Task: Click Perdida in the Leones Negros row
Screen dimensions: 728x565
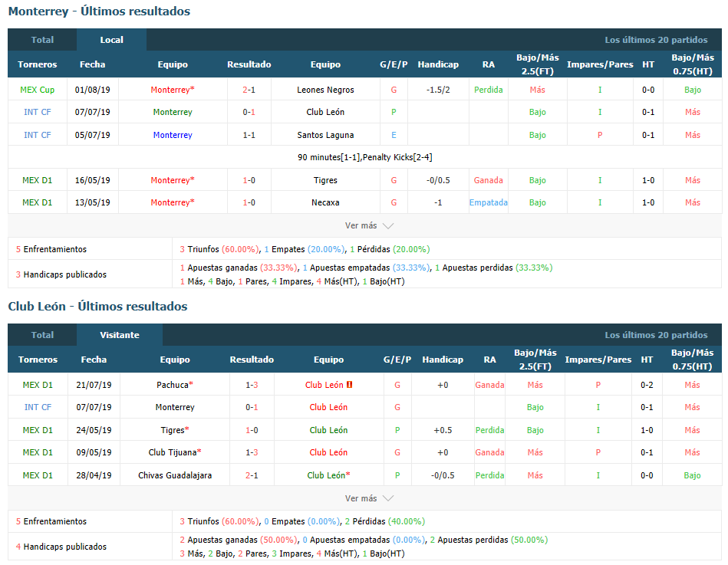Action: (489, 90)
